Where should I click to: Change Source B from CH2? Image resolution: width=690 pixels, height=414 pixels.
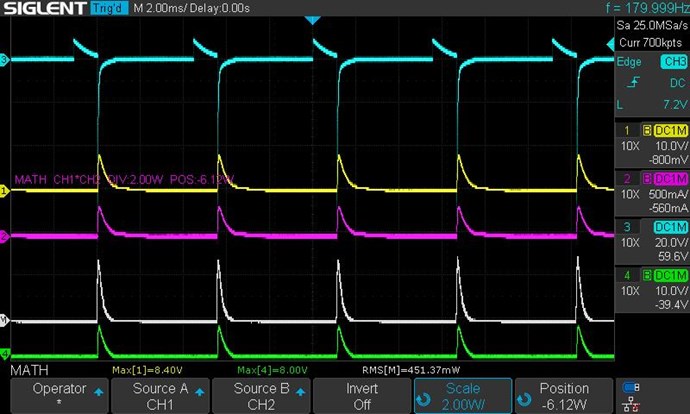point(261,396)
